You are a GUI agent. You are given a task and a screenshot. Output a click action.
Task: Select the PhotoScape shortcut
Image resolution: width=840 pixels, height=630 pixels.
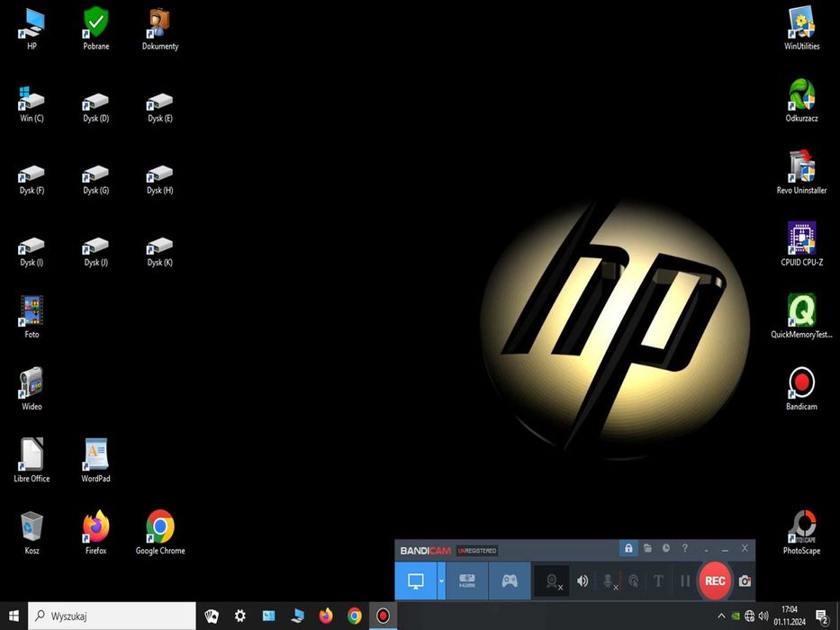(x=801, y=533)
